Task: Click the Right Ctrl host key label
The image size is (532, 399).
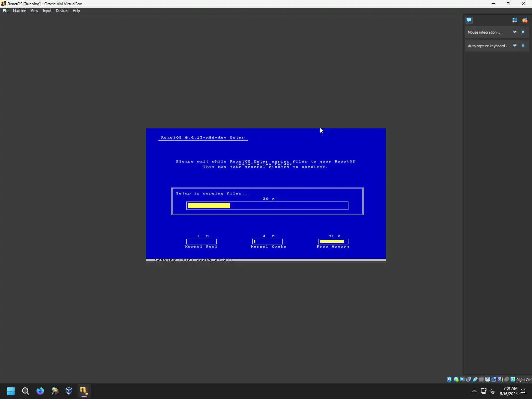Action: (524, 380)
